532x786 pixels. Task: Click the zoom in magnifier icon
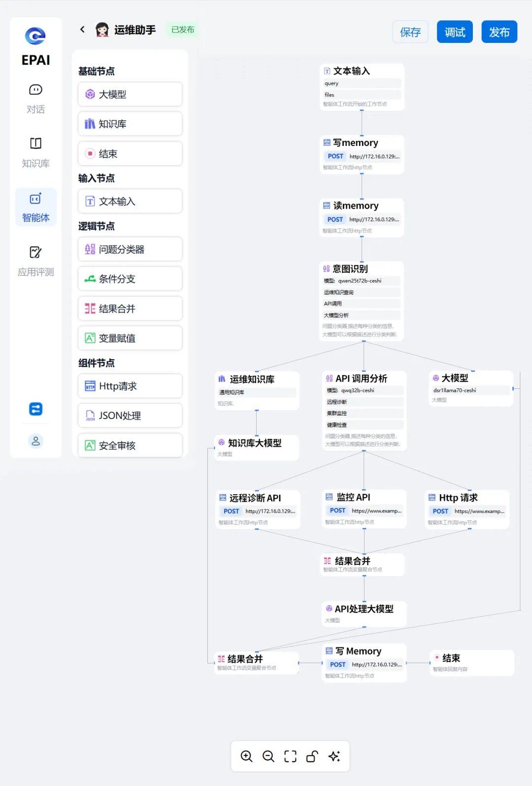coord(247,756)
